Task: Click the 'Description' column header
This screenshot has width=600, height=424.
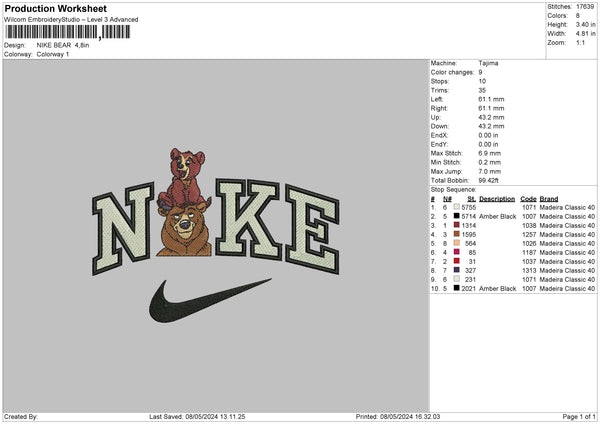Action: tap(497, 199)
